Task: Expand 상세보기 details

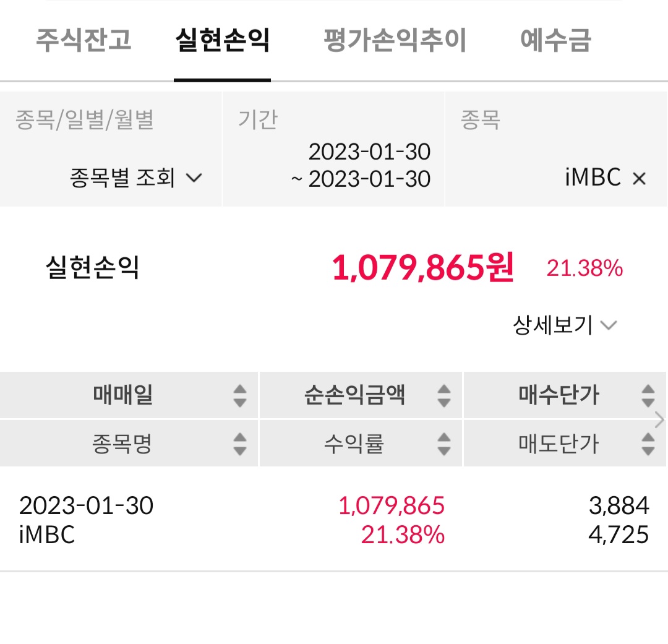Action: click(565, 325)
